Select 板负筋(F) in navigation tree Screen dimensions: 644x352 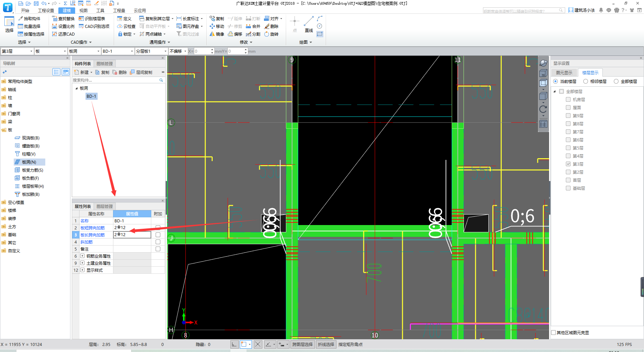(27, 178)
